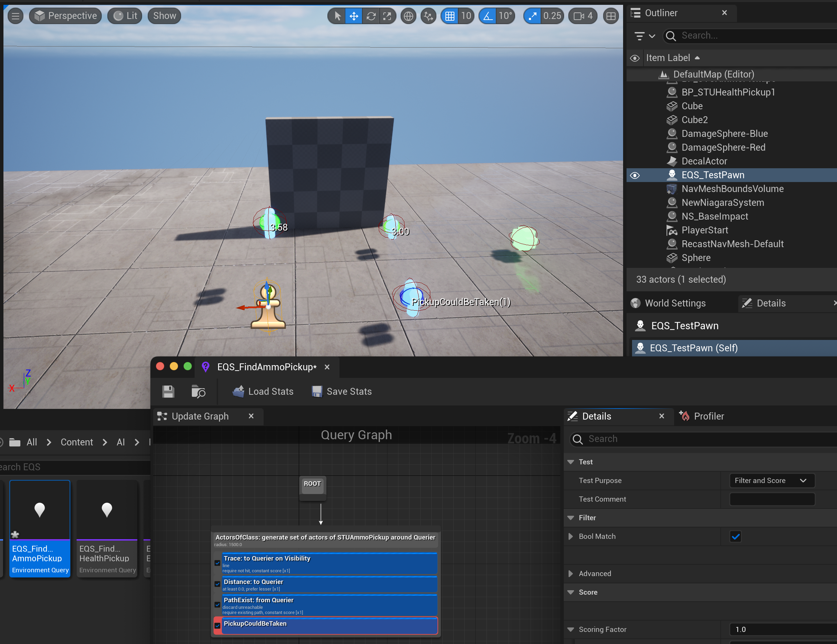This screenshot has height=644, width=837.
Task: Select PlayerStart in Outliner
Action: click(705, 230)
